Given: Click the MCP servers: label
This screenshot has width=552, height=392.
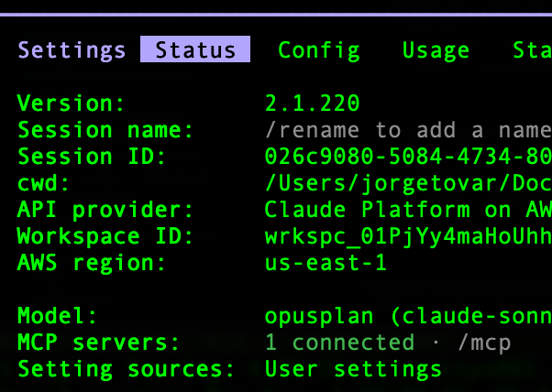Looking at the screenshot, I should pos(99,343).
